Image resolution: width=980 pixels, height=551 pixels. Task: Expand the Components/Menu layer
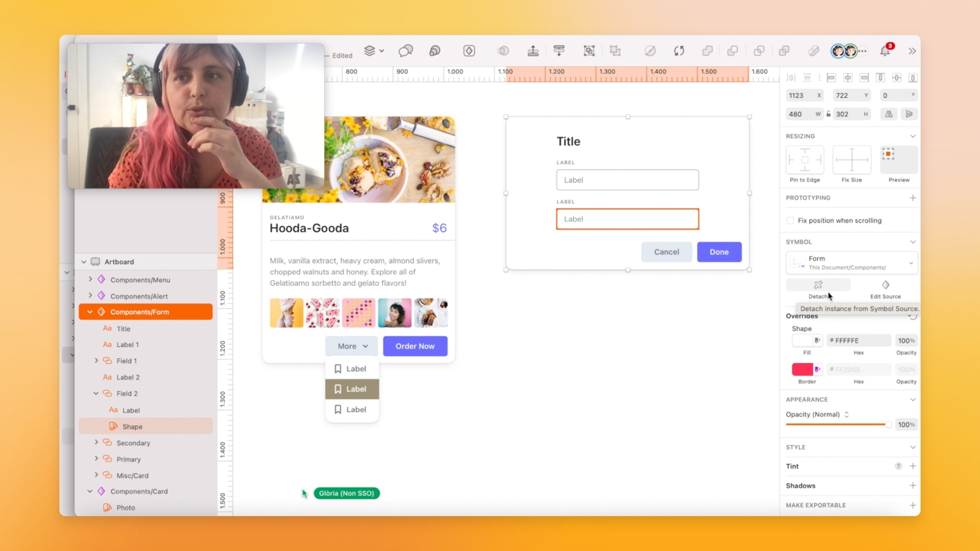point(90,279)
